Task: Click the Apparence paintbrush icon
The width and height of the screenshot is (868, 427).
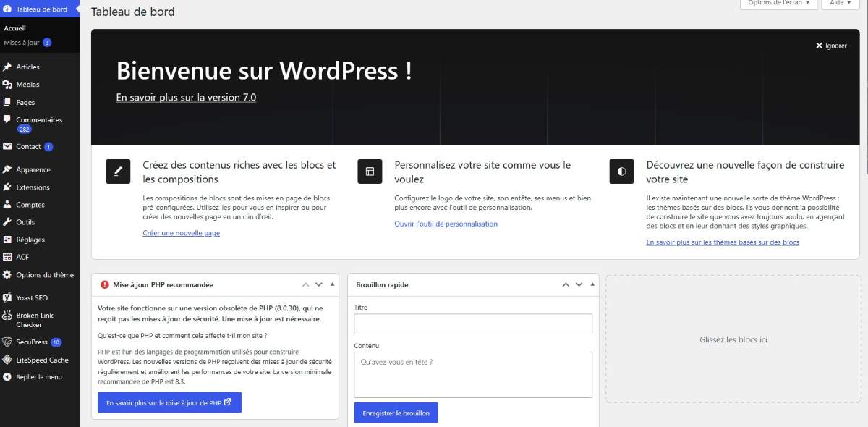Action: point(7,169)
